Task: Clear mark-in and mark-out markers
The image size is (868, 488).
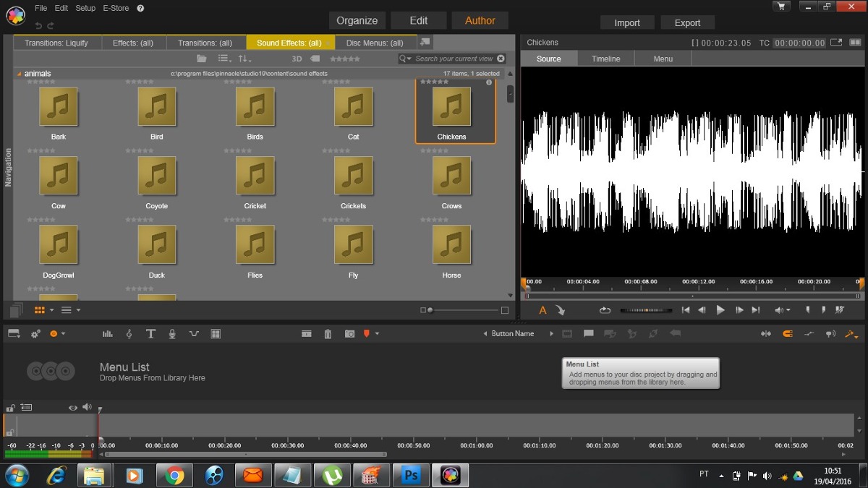Action: pyautogui.click(x=840, y=309)
